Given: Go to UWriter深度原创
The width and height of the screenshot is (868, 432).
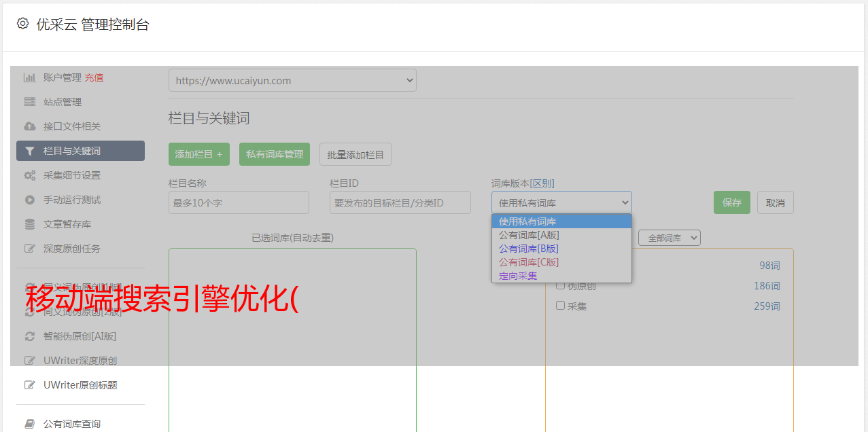Looking at the screenshot, I should click(x=80, y=361).
